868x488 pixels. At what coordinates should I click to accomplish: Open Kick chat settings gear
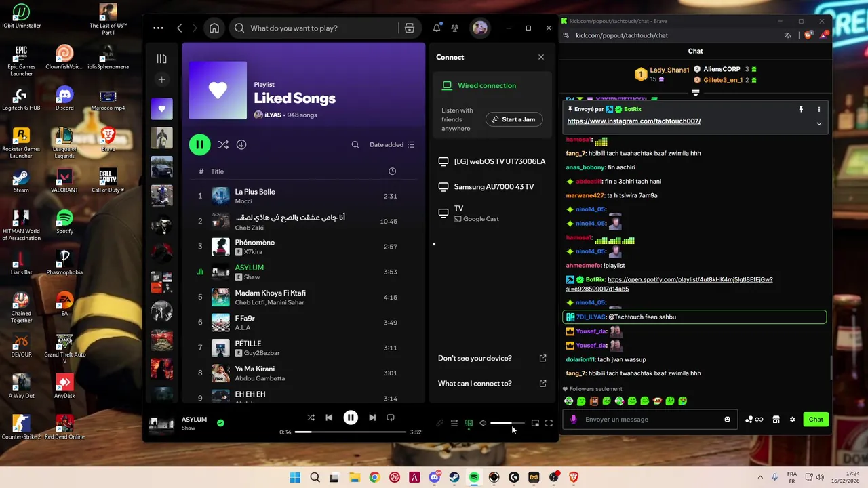(x=792, y=420)
